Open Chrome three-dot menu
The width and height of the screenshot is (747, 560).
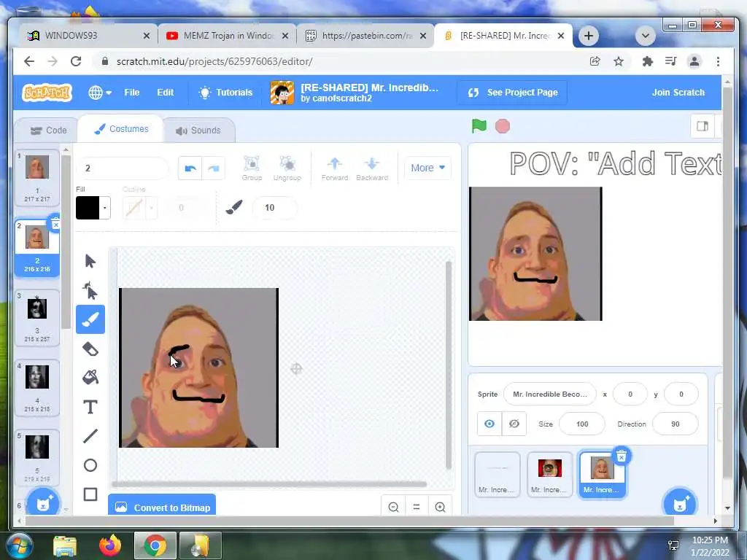tap(718, 61)
